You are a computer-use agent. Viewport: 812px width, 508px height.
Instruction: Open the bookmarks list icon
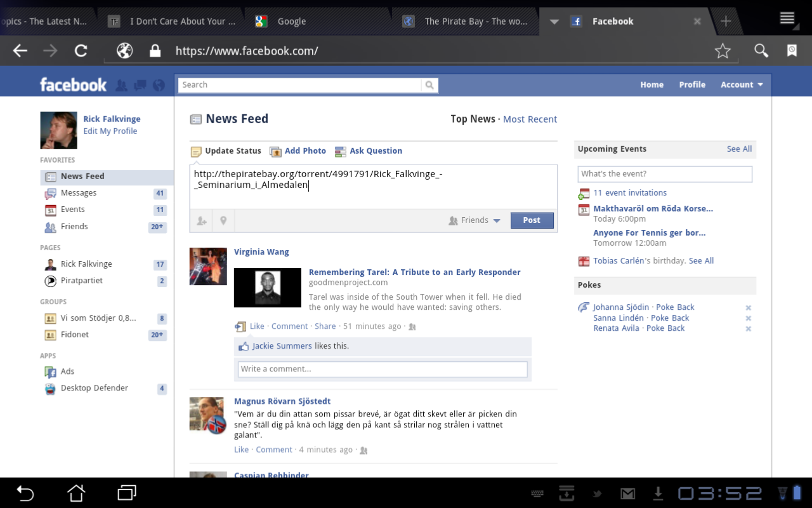click(792, 51)
